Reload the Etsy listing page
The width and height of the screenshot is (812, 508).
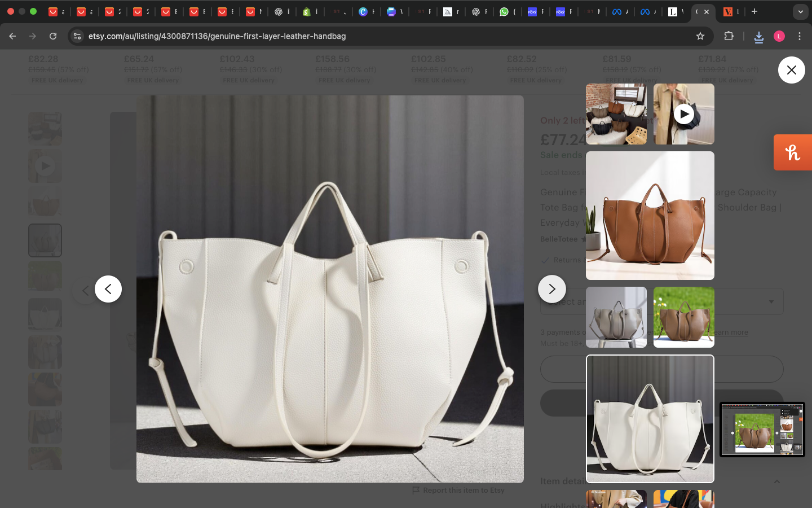53,36
